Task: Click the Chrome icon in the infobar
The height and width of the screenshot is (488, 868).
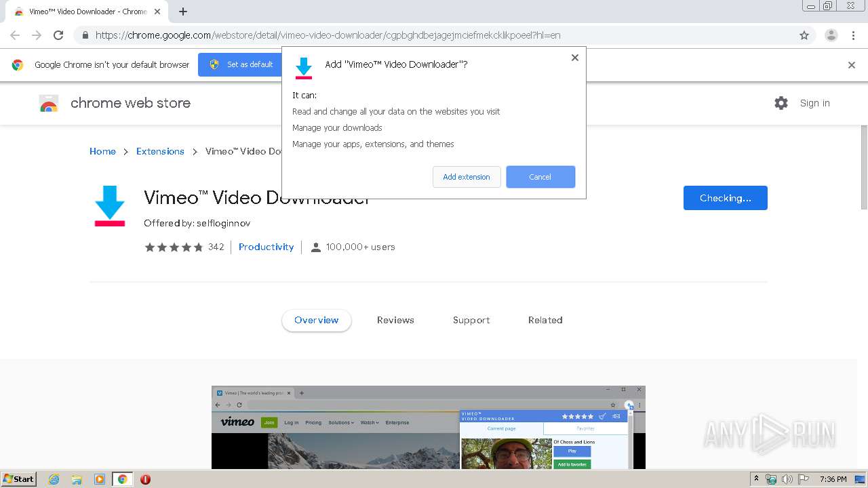Action: point(18,65)
